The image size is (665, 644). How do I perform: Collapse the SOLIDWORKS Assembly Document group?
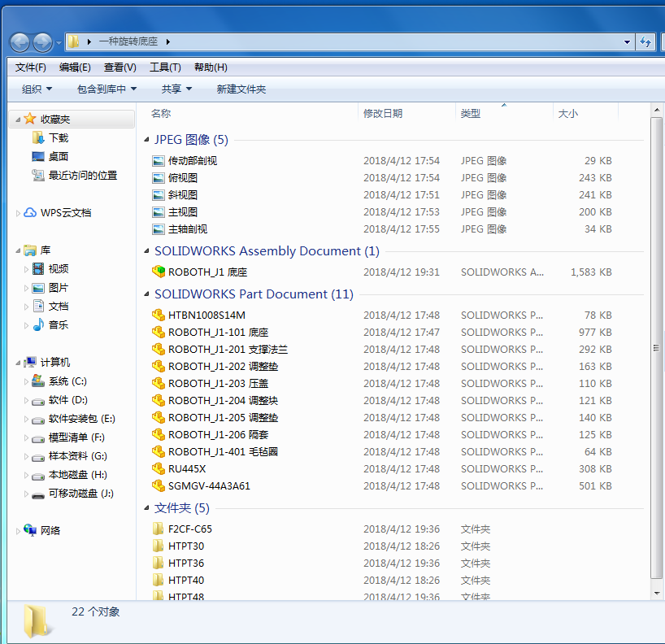click(x=147, y=251)
